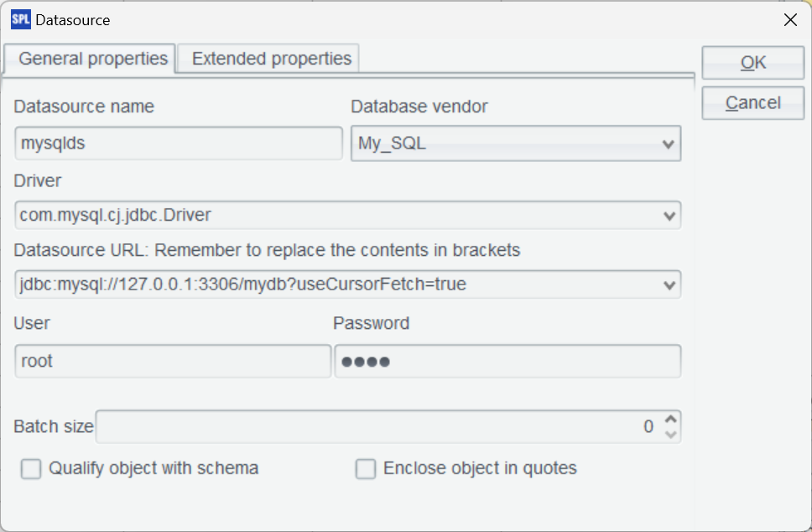Click the Datasource name field showing mysqlds
This screenshot has height=532, width=812.
point(179,143)
